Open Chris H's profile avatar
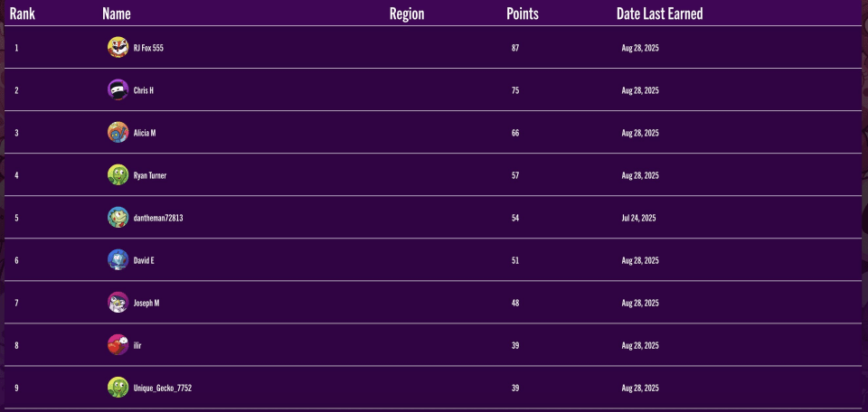Image resolution: width=868 pixels, height=412 pixels. 118,90
